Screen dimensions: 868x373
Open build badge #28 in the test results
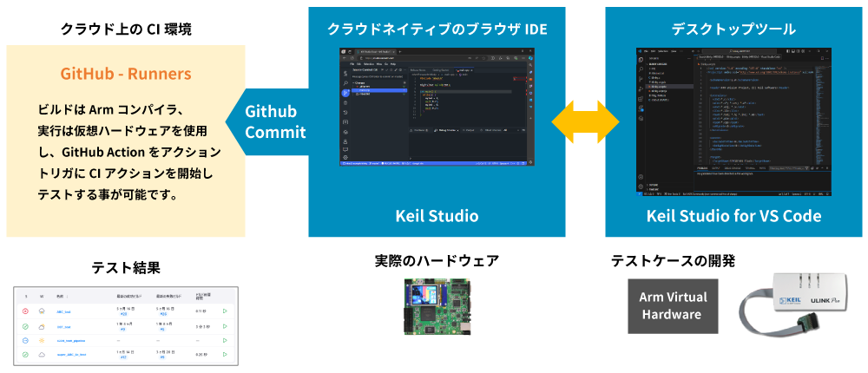click(123, 314)
